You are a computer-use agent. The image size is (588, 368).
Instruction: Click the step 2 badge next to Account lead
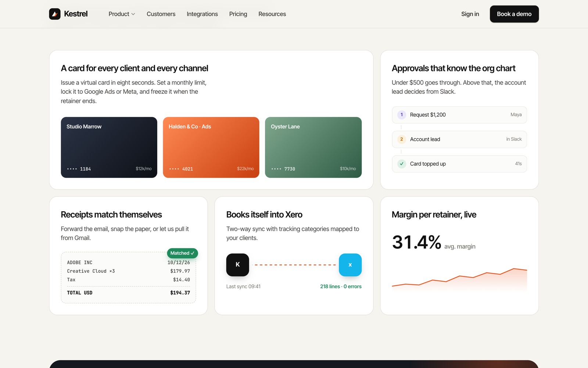[402, 139]
